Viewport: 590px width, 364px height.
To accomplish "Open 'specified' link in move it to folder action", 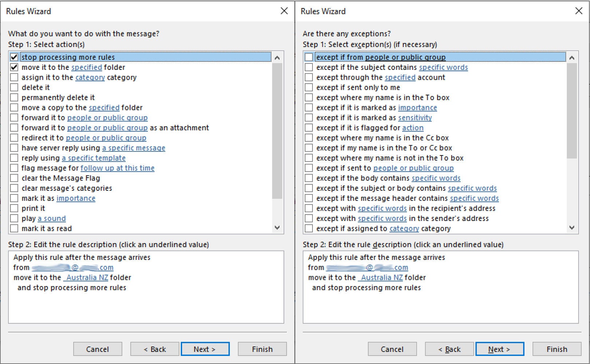I will click(87, 67).
